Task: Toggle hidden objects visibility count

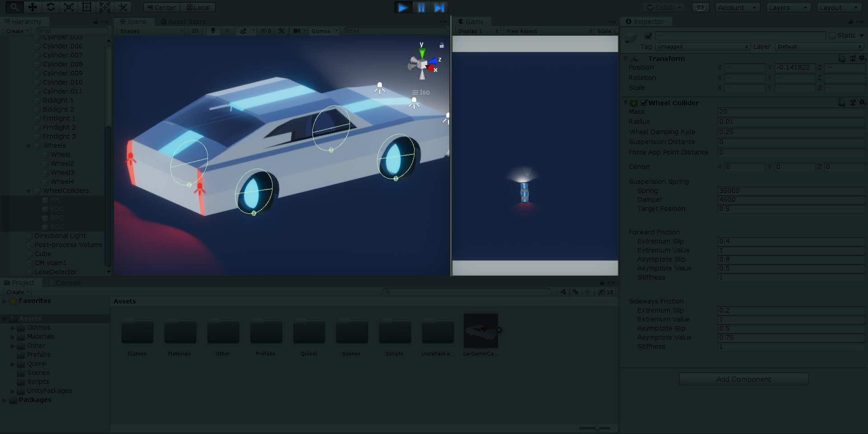Action: tap(266, 31)
